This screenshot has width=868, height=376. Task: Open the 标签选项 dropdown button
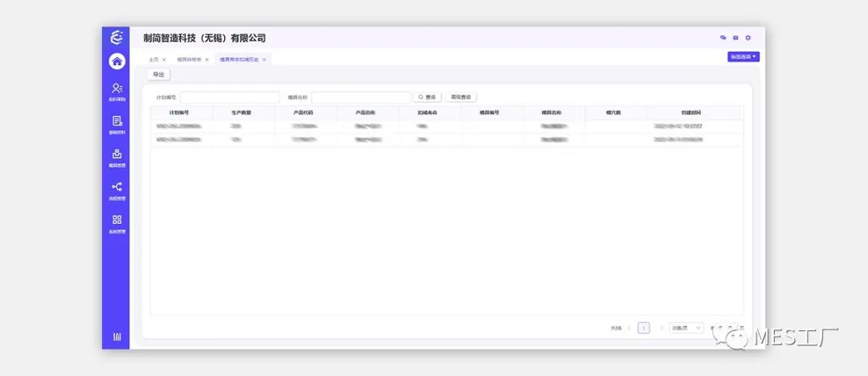(x=743, y=57)
